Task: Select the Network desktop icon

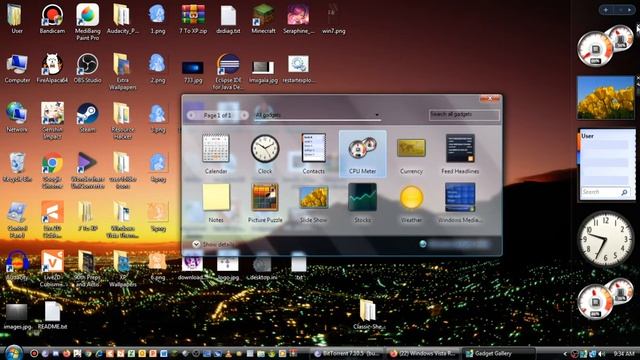Action: [17, 118]
